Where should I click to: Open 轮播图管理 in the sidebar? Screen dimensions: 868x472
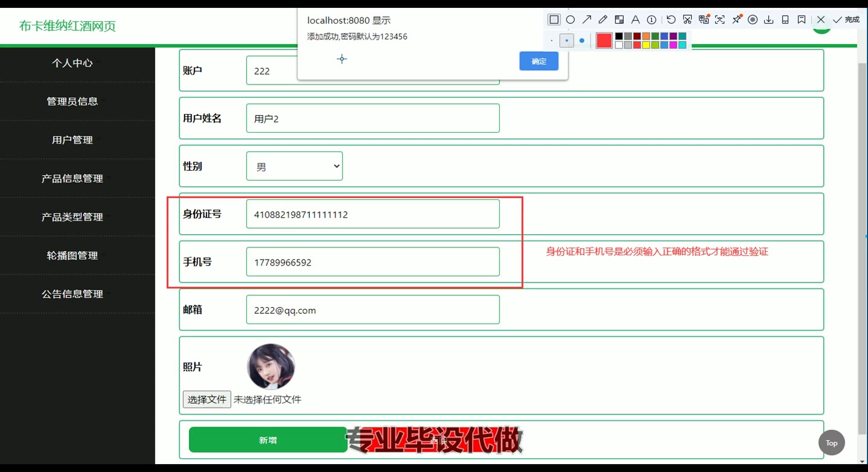(72, 255)
